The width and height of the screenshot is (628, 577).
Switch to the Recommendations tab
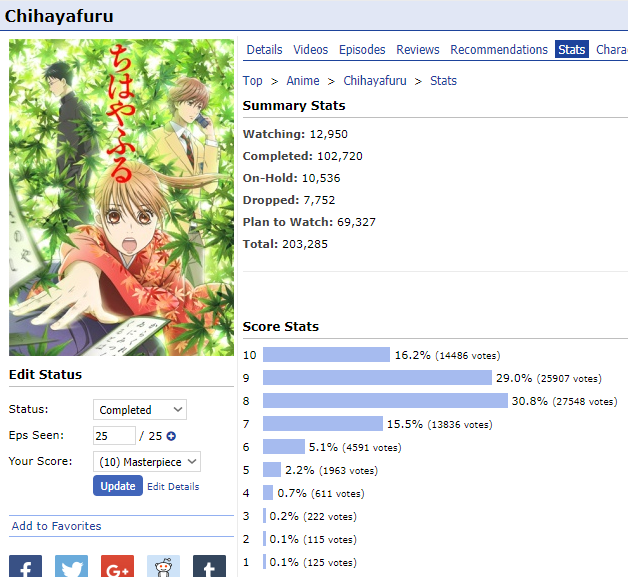(499, 50)
